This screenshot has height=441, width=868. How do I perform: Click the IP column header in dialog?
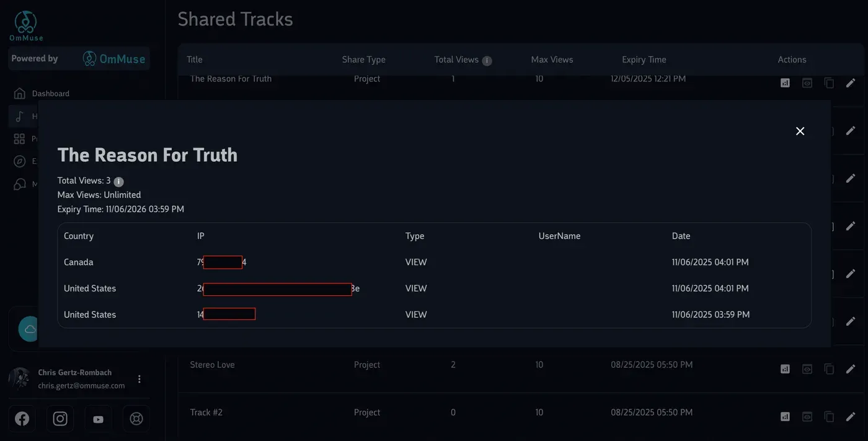(200, 236)
